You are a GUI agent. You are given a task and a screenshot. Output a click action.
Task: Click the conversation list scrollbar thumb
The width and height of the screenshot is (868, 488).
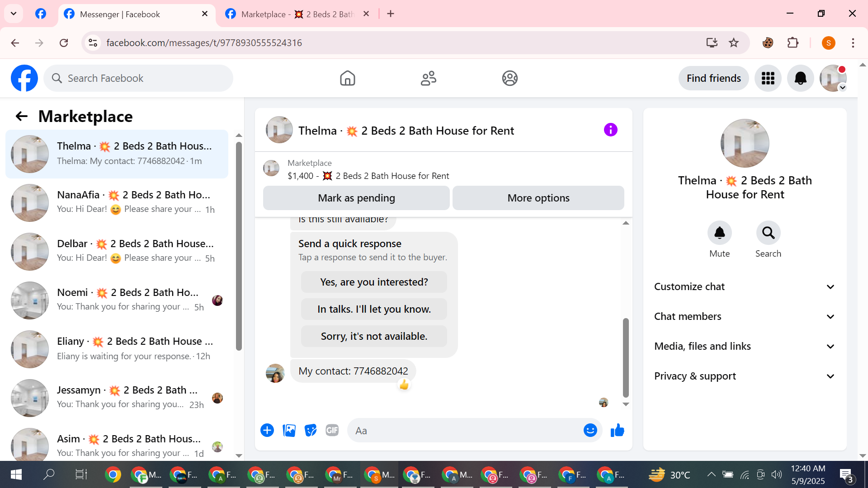pos(239,246)
